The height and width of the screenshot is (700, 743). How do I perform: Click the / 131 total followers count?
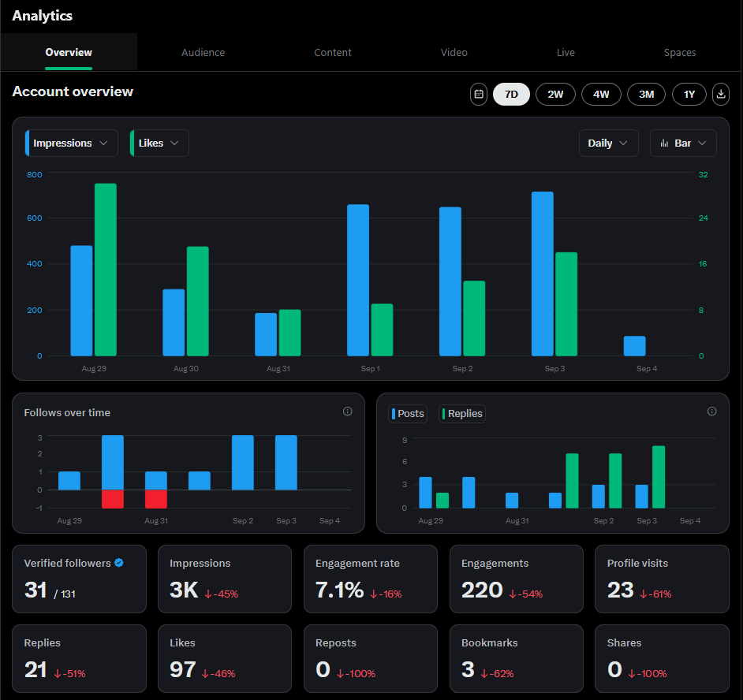pos(65,594)
